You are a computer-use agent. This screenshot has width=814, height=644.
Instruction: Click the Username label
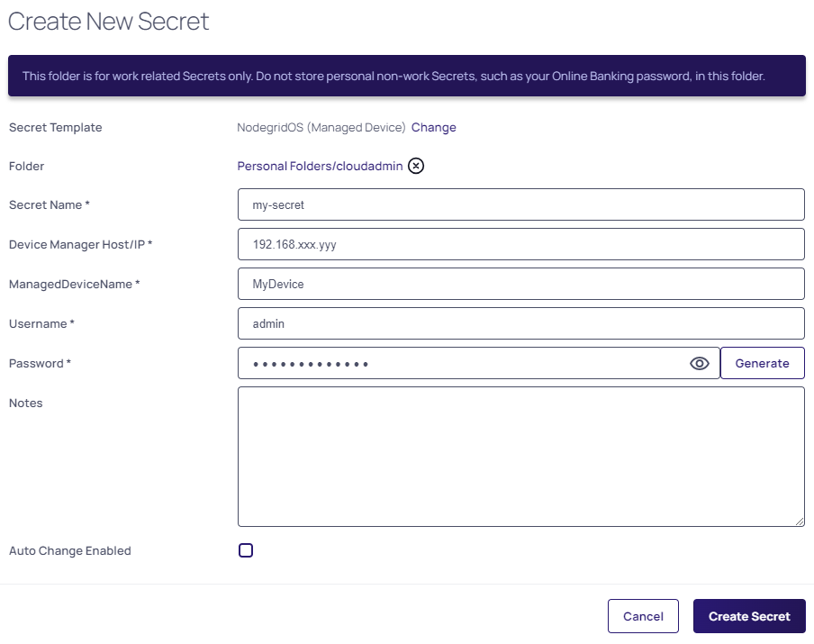pos(41,323)
